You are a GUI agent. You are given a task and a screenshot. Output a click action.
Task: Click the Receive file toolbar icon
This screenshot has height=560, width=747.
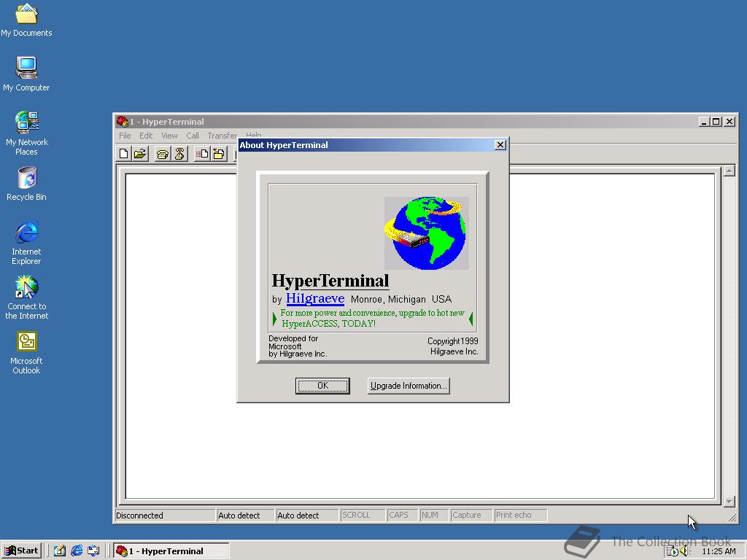pyautogui.click(x=219, y=154)
